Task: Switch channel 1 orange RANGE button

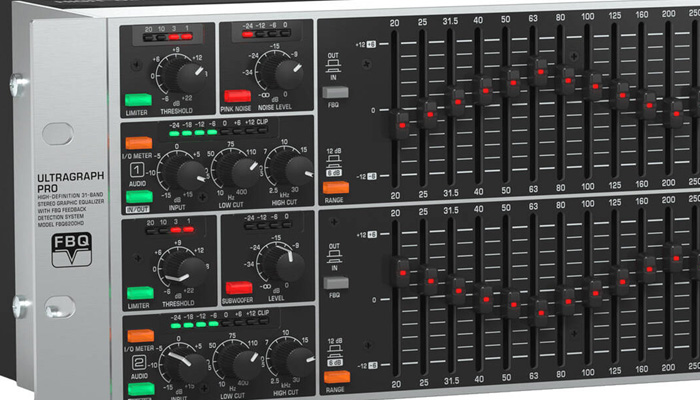Action: click(336, 188)
